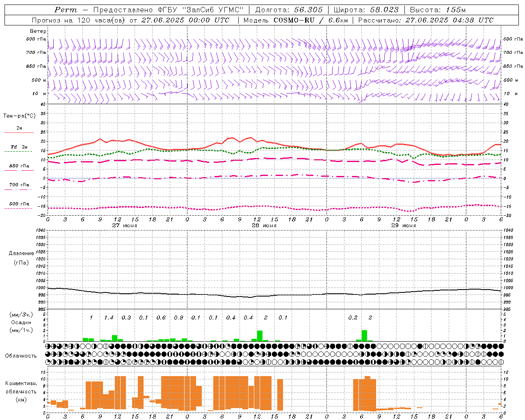Click the 'Тем-ра(°C)' temperature panel label
Viewport: 525px width, 420px height.
click(19, 116)
